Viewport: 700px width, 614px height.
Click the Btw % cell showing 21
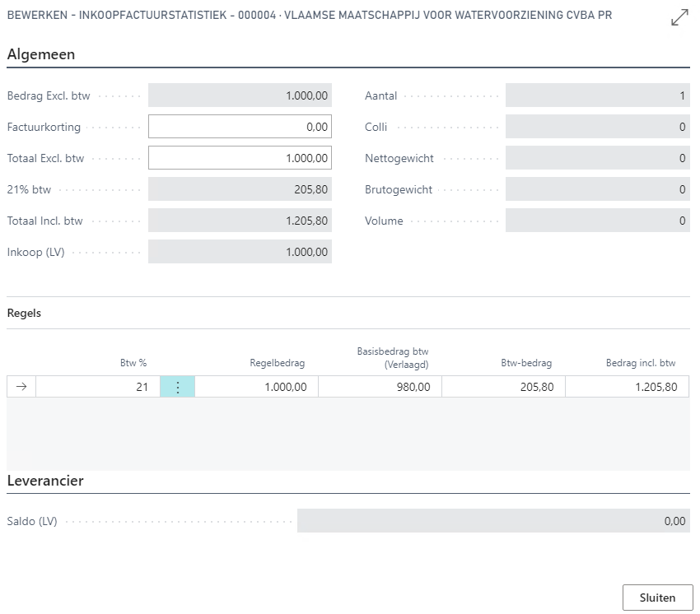click(x=98, y=387)
